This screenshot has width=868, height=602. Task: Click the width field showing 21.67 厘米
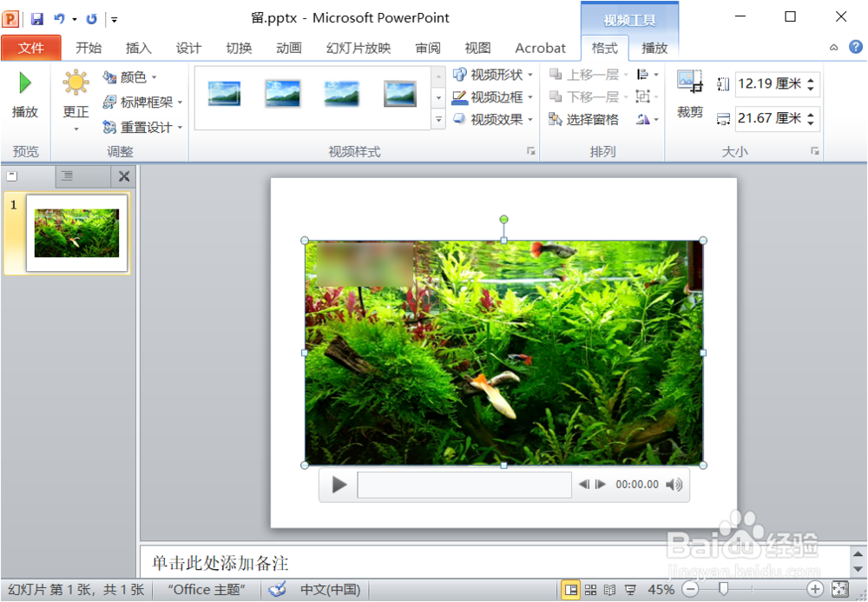tap(770, 118)
